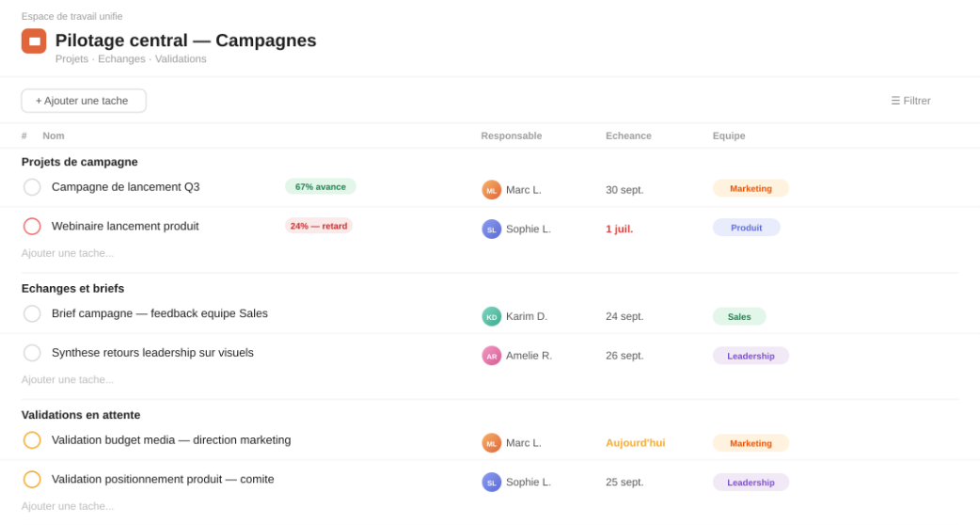Mark Campagne de lancement Q3 as complete
The height and width of the screenshot is (525, 980).
click(32, 187)
